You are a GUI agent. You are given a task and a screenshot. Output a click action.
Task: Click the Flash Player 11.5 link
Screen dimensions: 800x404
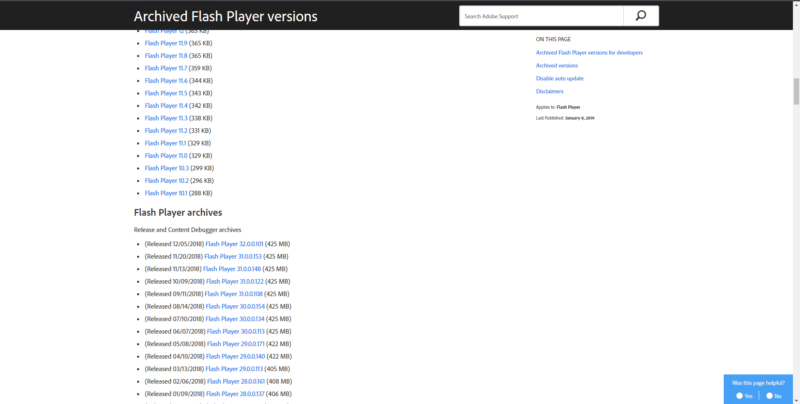[x=166, y=93]
